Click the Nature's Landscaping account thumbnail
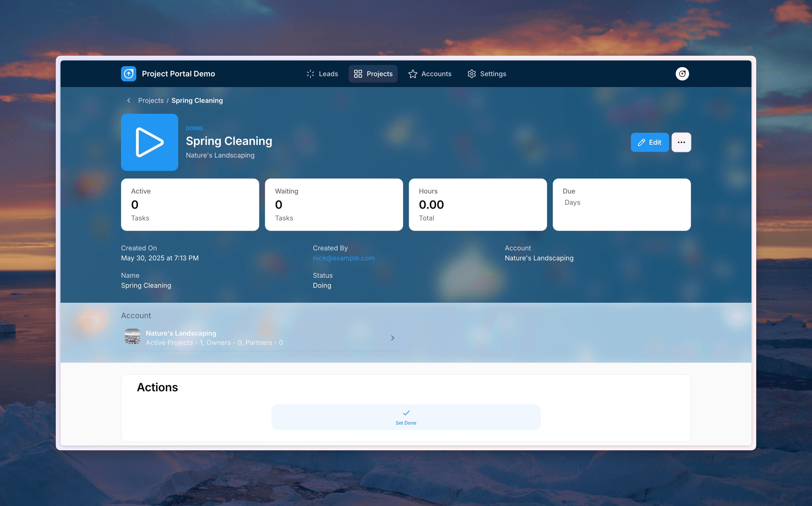This screenshot has width=812, height=506. (x=132, y=337)
